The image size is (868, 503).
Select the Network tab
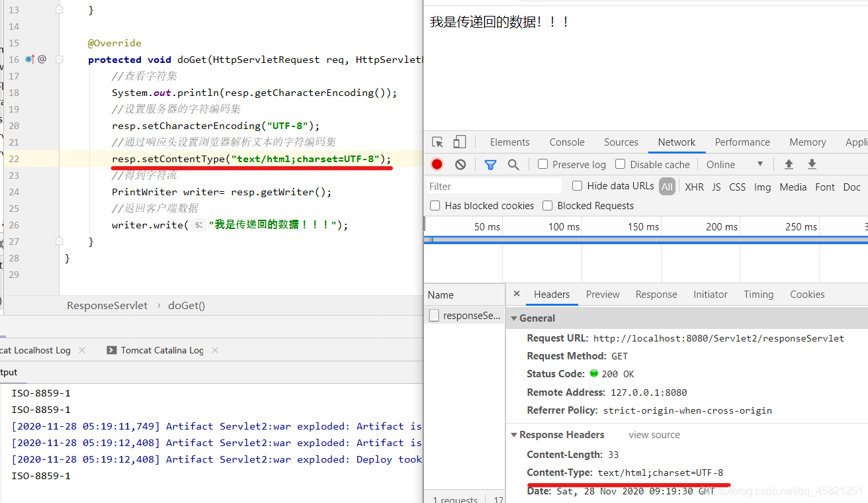tap(677, 142)
